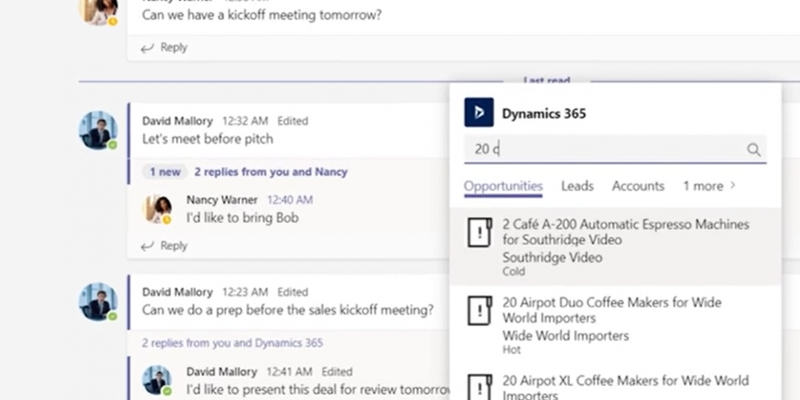Expand '2 replies from you and Nancy' thread
Screen dimensions: 800x400
[x=270, y=172]
